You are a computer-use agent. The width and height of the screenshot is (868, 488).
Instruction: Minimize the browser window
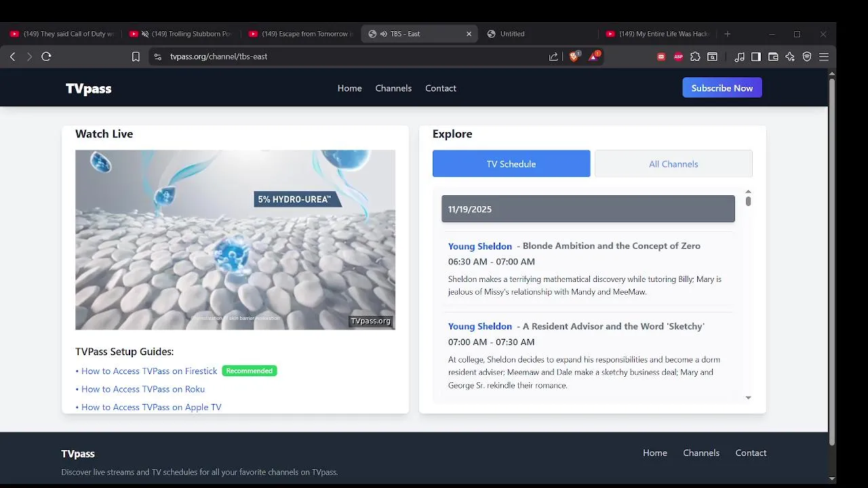772,34
